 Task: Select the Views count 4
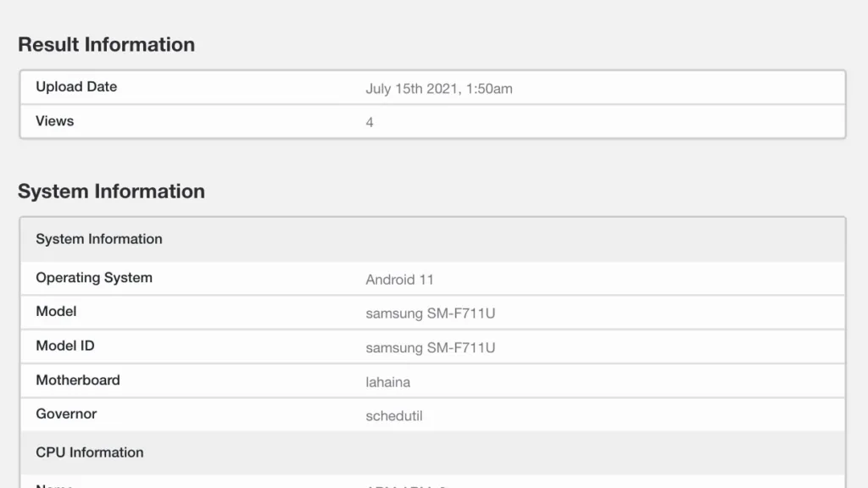coord(370,123)
